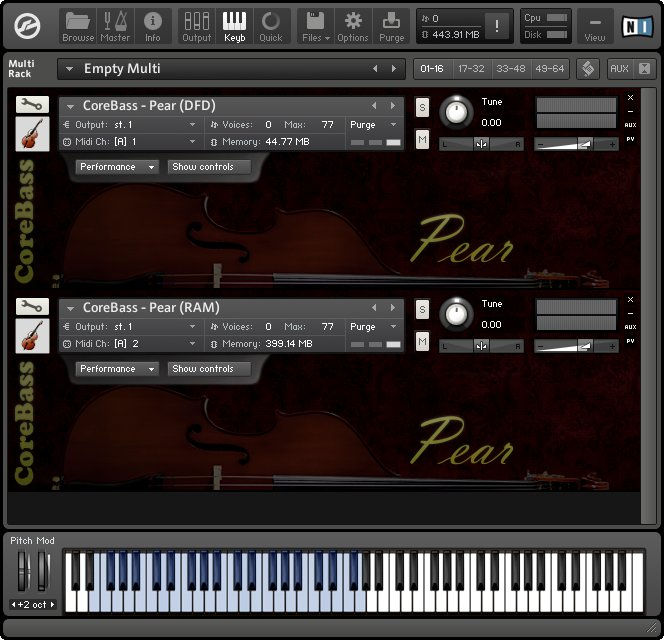Click the Pear (DFD) bass instrument icon
664x640 pixels.
click(x=32, y=134)
